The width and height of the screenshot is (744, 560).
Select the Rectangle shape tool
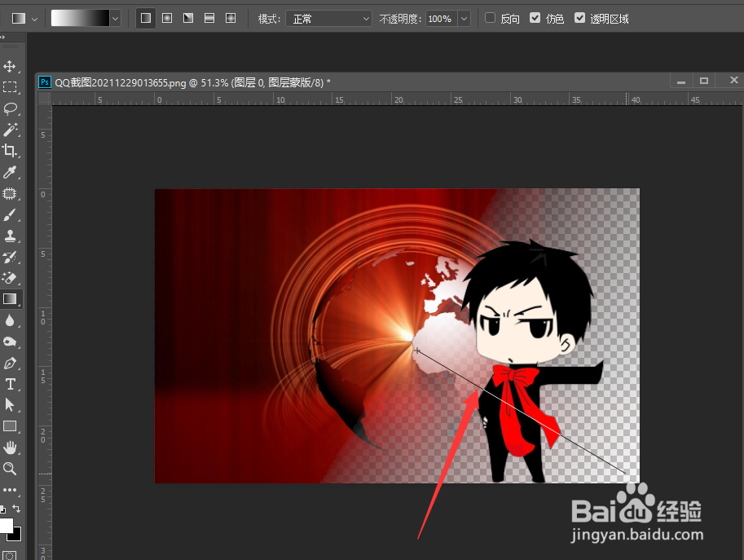[x=10, y=426]
